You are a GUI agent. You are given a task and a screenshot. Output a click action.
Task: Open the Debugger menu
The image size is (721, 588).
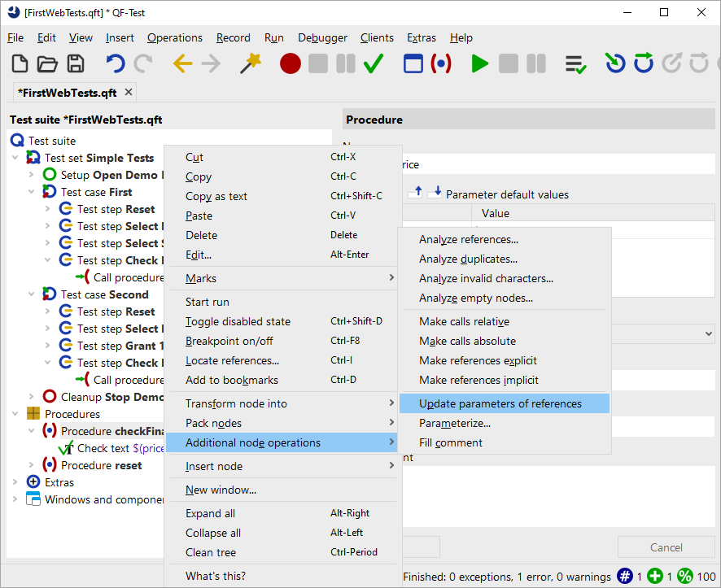322,37
